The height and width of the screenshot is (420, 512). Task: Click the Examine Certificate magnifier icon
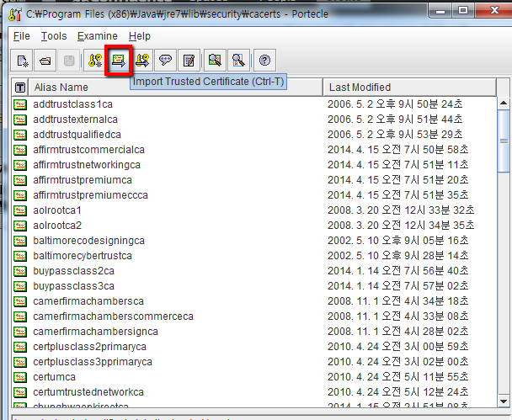coord(215,61)
